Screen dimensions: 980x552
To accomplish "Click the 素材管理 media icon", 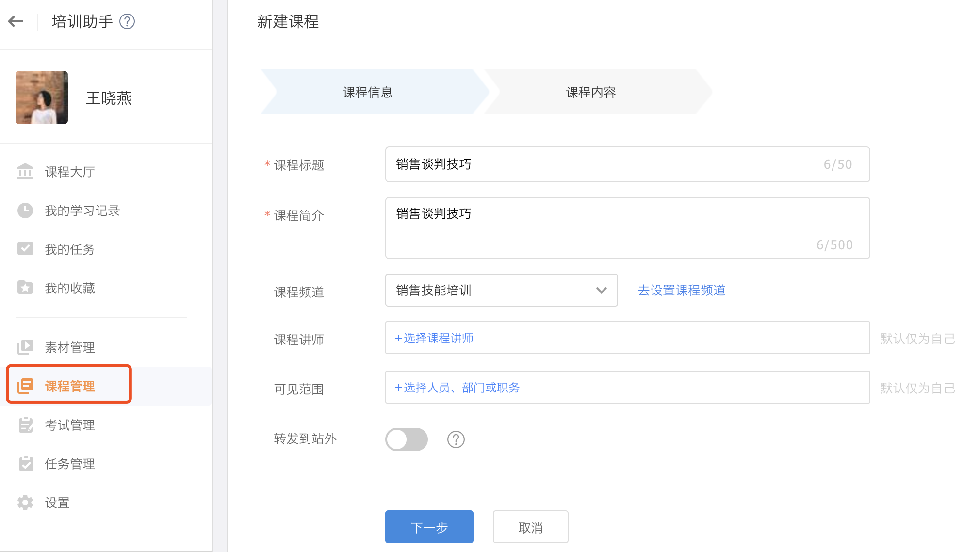I will tap(25, 347).
